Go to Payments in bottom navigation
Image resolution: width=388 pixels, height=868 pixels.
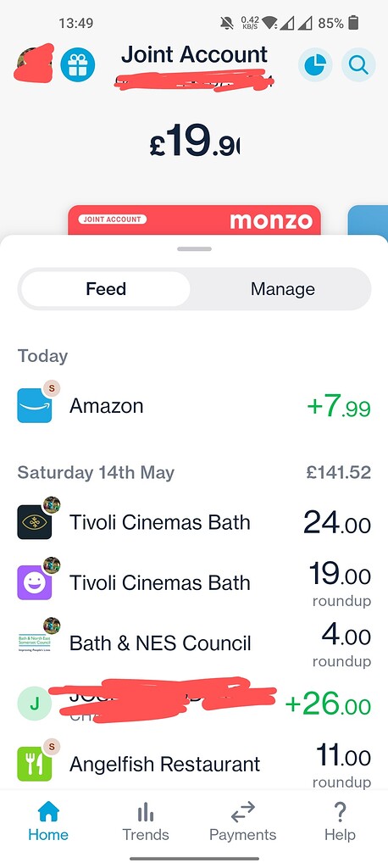click(x=242, y=822)
